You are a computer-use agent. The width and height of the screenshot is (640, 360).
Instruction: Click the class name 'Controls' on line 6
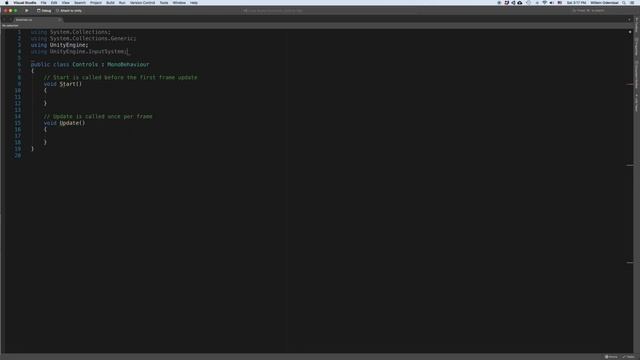coord(85,64)
